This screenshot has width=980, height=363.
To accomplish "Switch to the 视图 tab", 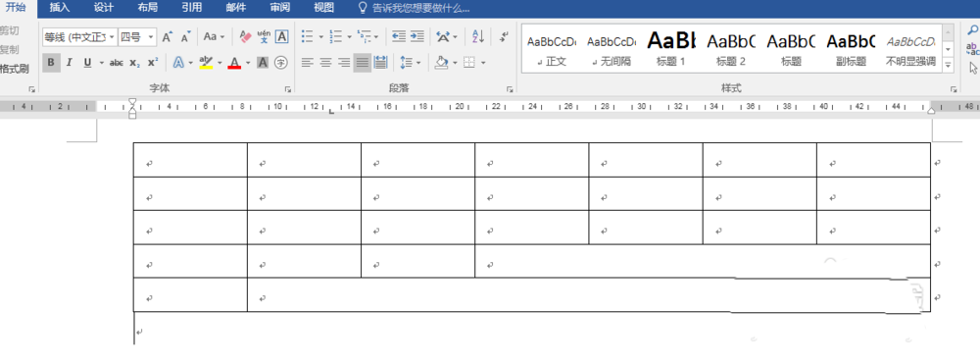I will click(x=323, y=8).
